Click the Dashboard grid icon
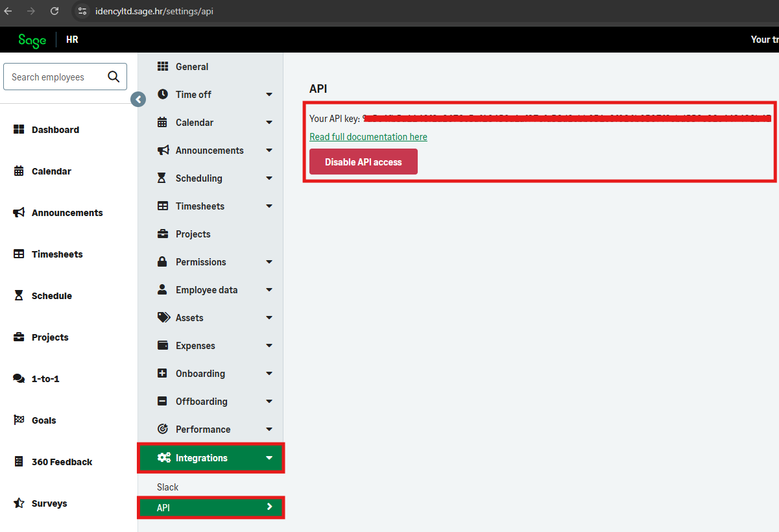The width and height of the screenshot is (779, 532). pos(19,130)
